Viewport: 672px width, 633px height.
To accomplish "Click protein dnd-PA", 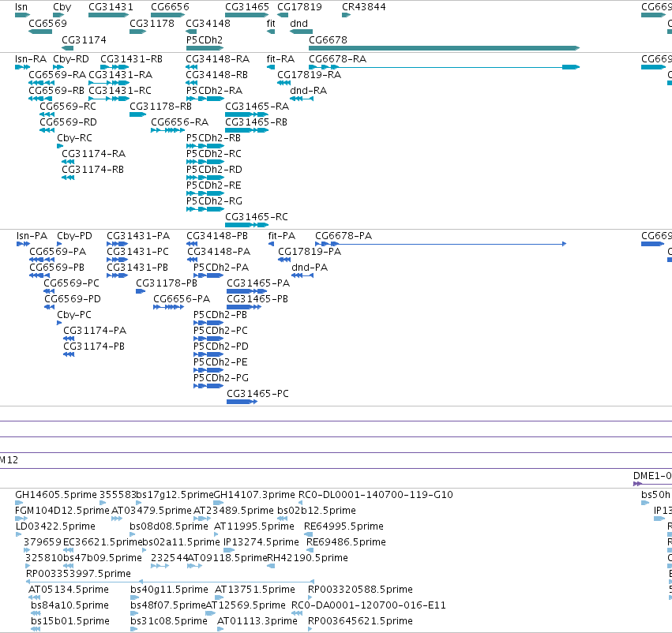I will (310, 268).
